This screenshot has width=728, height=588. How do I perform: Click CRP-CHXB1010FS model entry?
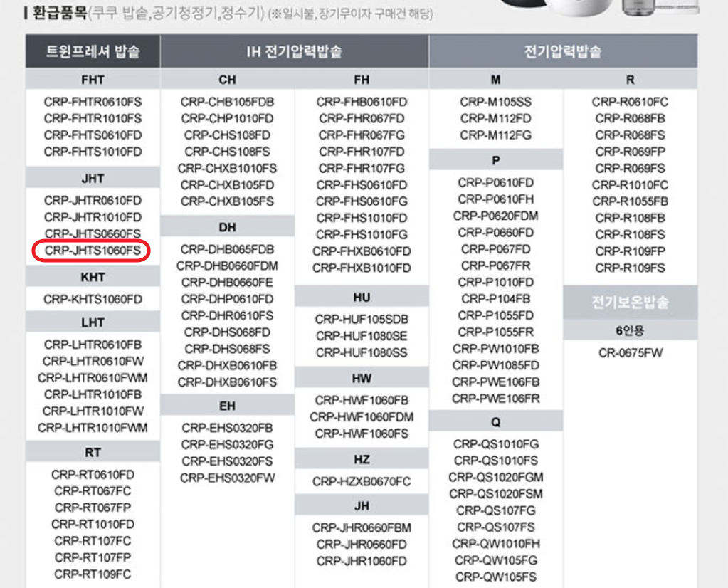click(228, 169)
